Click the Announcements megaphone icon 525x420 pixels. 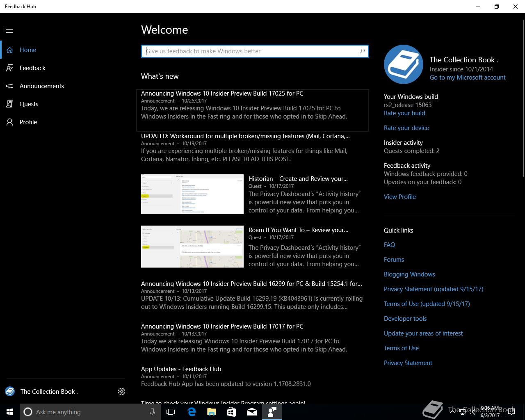click(10, 86)
